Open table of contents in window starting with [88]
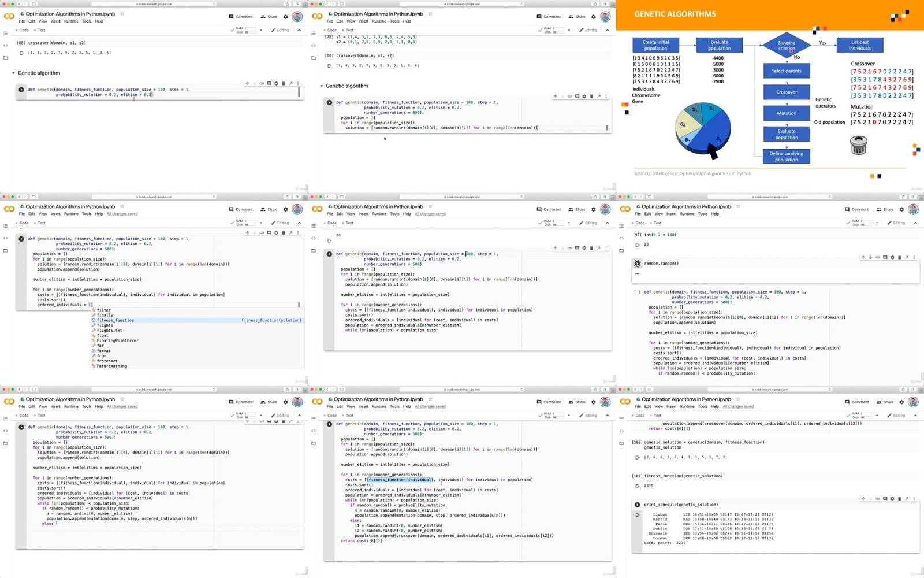This screenshot has height=578, width=924. tap(6, 33)
